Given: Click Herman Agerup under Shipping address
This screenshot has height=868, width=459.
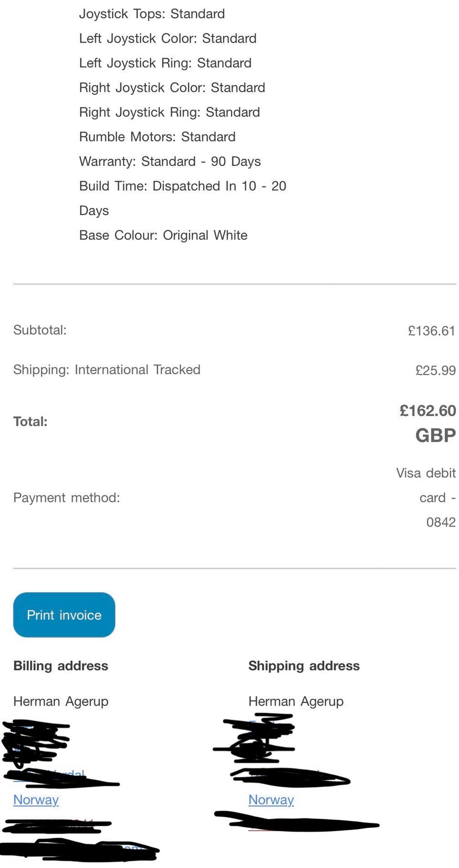Looking at the screenshot, I should [x=296, y=701].
